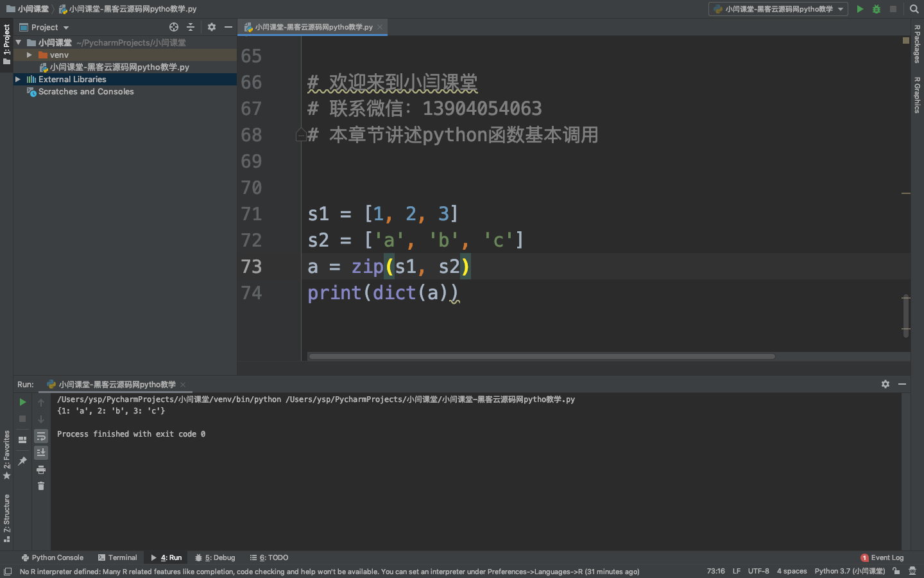Open the run configuration dropdown
The image size is (924, 578).
(778, 9)
